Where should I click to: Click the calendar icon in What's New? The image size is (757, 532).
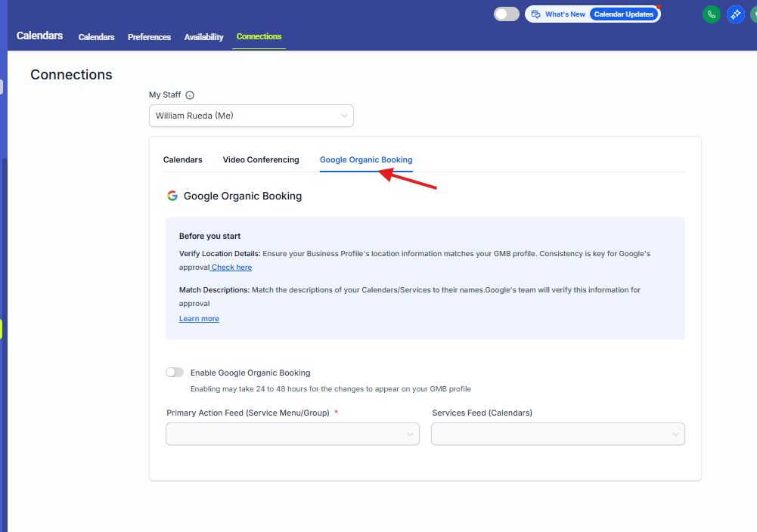(535, 14)
